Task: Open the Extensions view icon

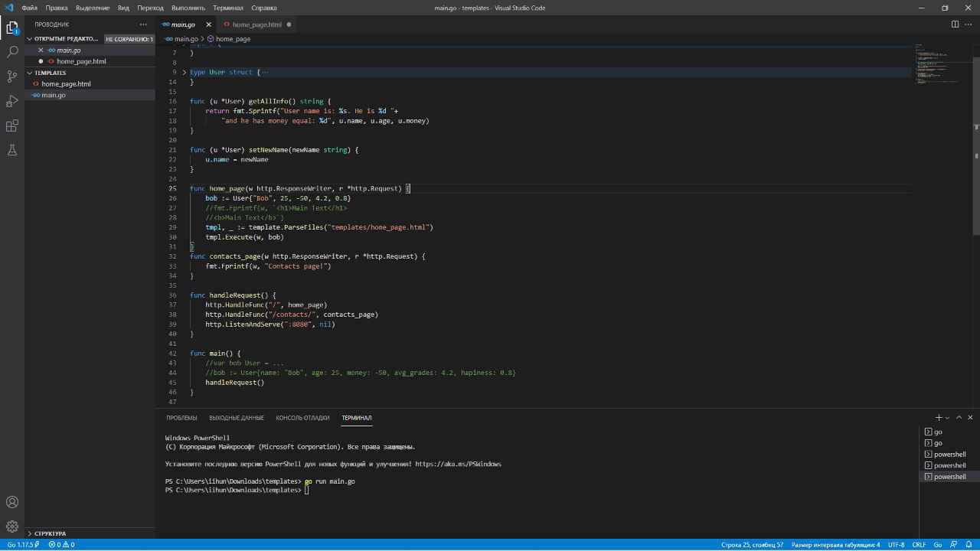Action: (x=12, y=126)
